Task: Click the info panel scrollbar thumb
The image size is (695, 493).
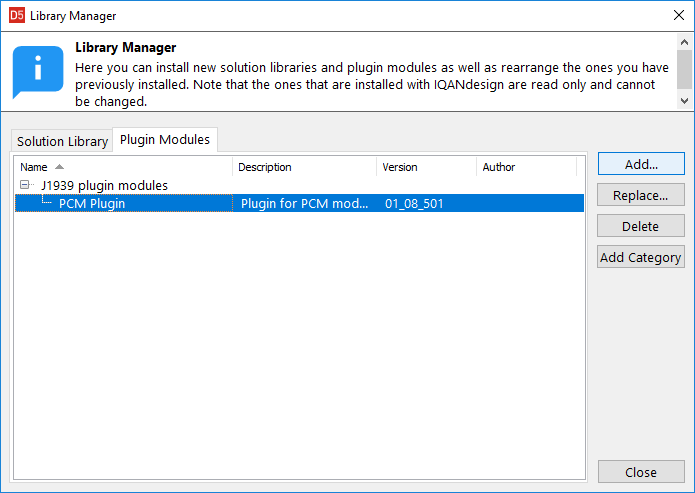Action: coord(684,69)
